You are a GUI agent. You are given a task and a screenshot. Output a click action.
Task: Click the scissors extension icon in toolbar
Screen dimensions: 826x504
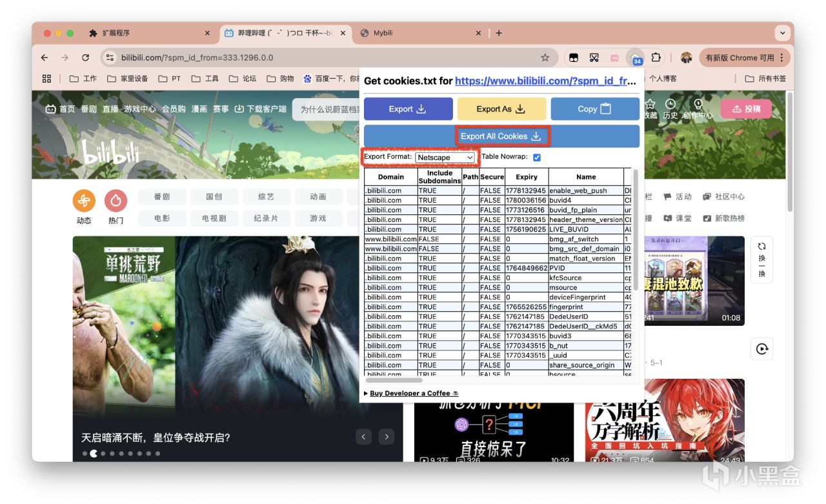point(594,57)
